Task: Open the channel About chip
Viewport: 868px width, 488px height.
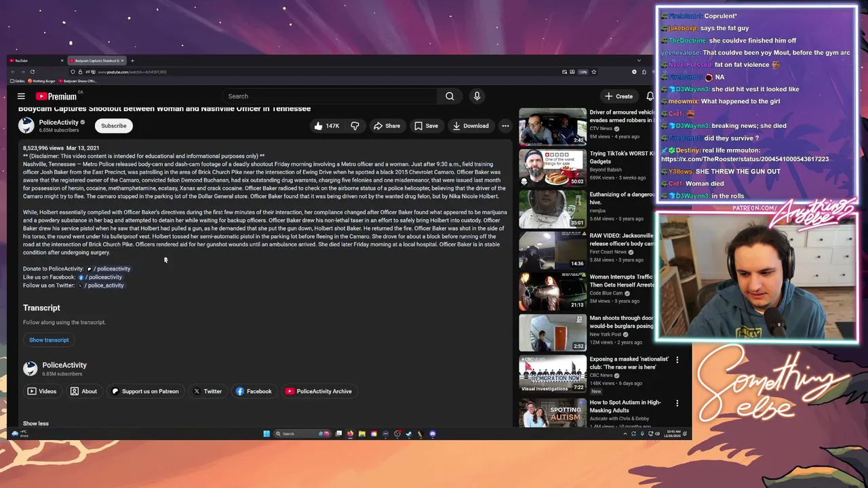Action: click(84, 391)
